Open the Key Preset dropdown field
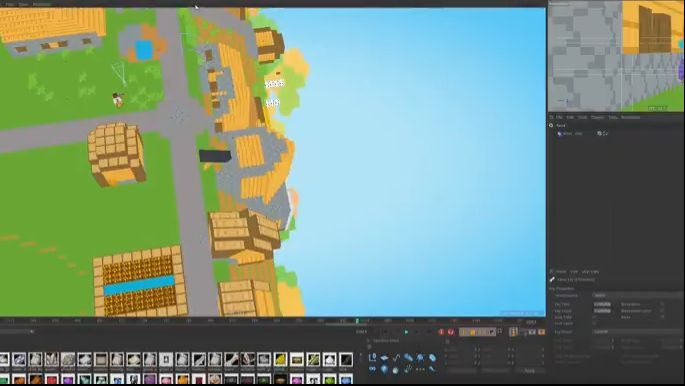Image resolution: width=685 pixels, height=386 pixels. (637, 331)
